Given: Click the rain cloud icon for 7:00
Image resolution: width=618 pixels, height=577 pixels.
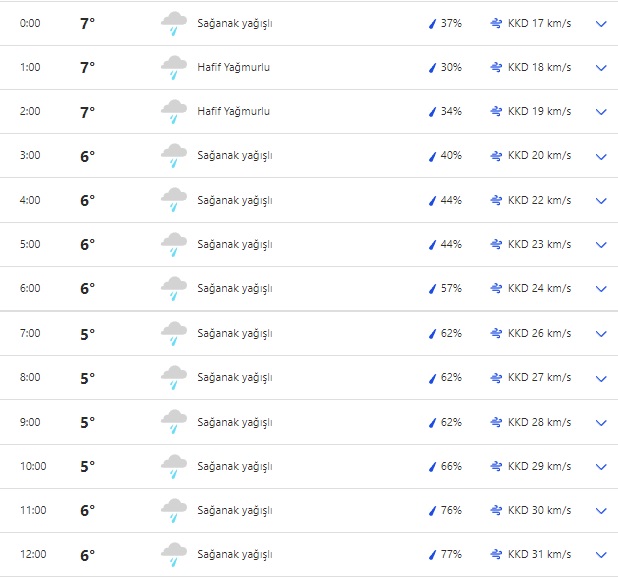Looking at the screenshot, I should (174, 333).
